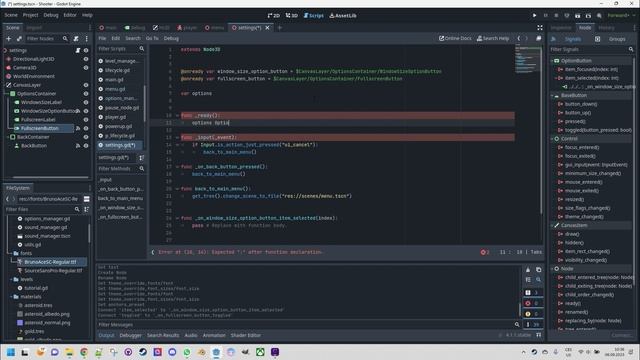Viewport: 640px width, 360px height.
Task: Open the Go To menu
Action: tap(152, 38)
